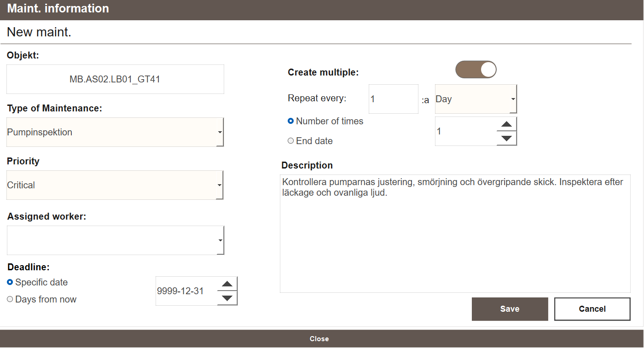Open the Type of Maintenance dropdown
The width and height of the screenshot is (644, 349).
tap(115, 132)
